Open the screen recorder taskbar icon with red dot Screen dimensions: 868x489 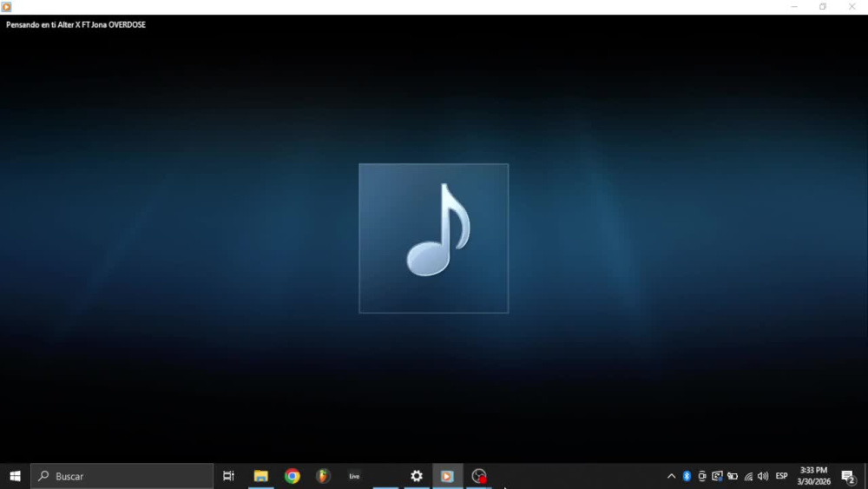click(479, 476)
